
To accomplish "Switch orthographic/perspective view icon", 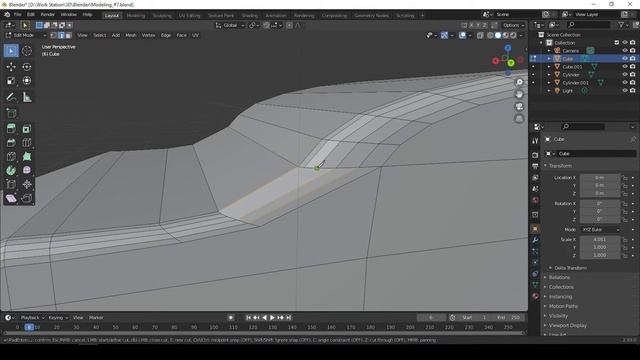I will pyautogui.click(x=519, y=119).
